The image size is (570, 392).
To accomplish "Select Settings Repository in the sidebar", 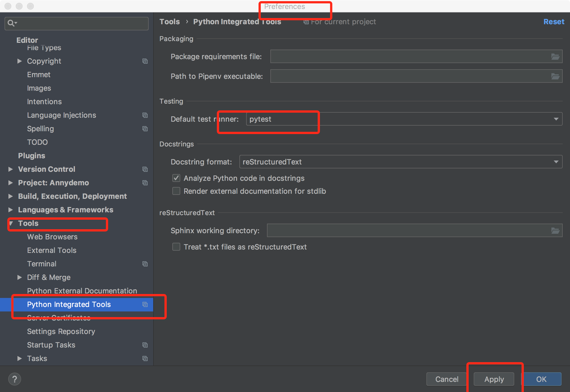I will pyautogui.click(x=61, y=331).
